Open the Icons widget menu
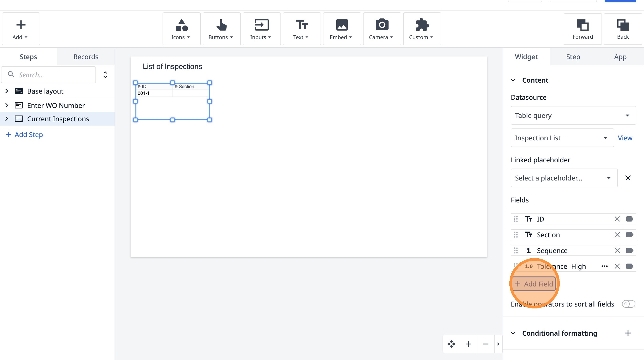This screenshot has height=360, width=644. (x=181, y=29)
